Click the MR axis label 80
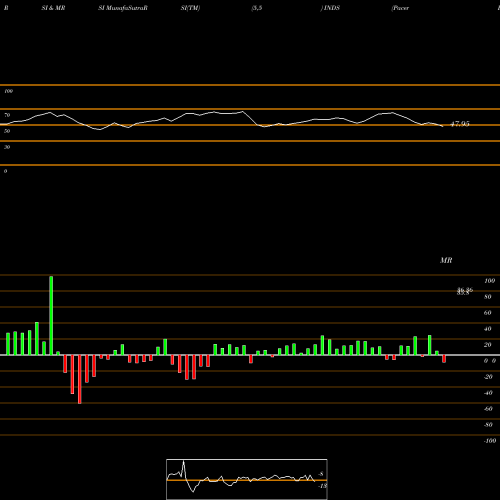 488,297
